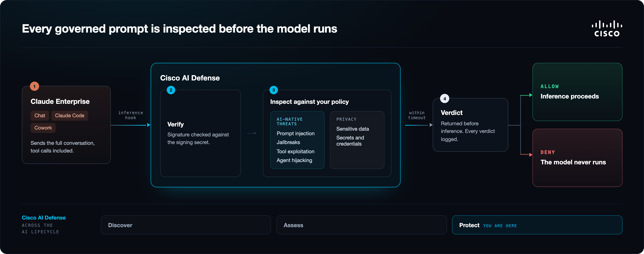This screenshot has height=254, width=644.
Task: Click the text "Sends the full conversation, tool calls included."
Action: pos(62,147)
